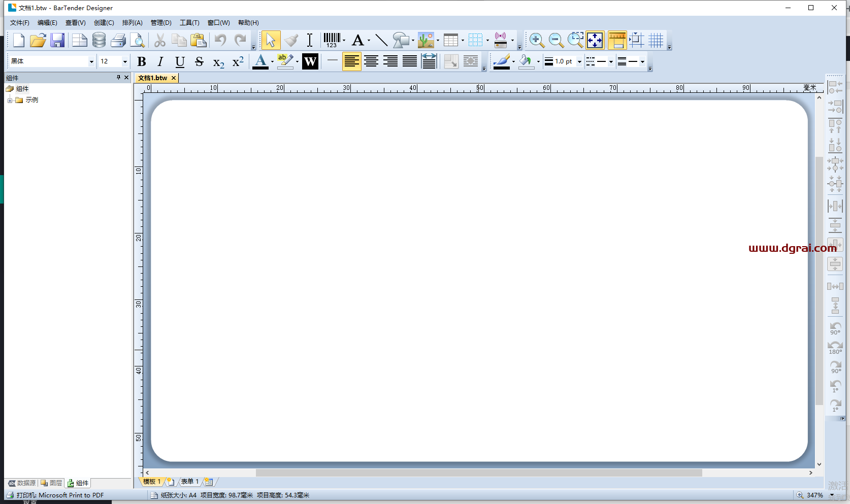The width and height of the screenshot is (850, 504).
Task: Switch to the 表单 1 tab
Action: (x=189, y=482)
